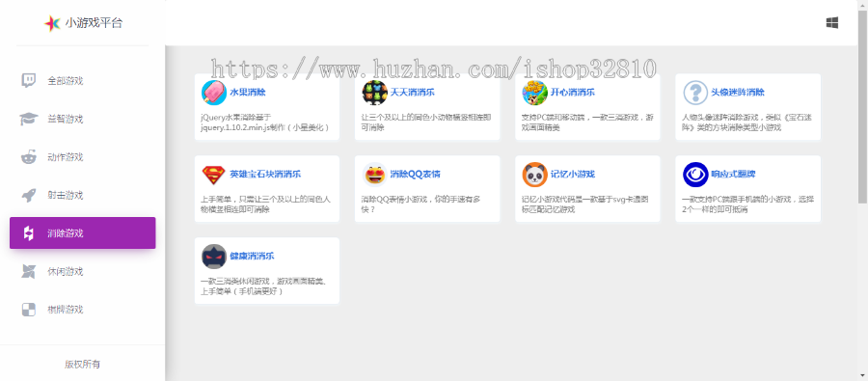Click the 动作游戏 robot face icon

click(28, 157)
